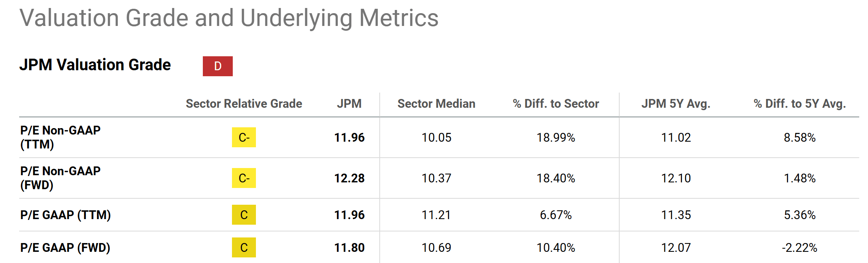868x263 pixels.
Task: Click the red D valuation grade badge
Action: click(218, 66)
